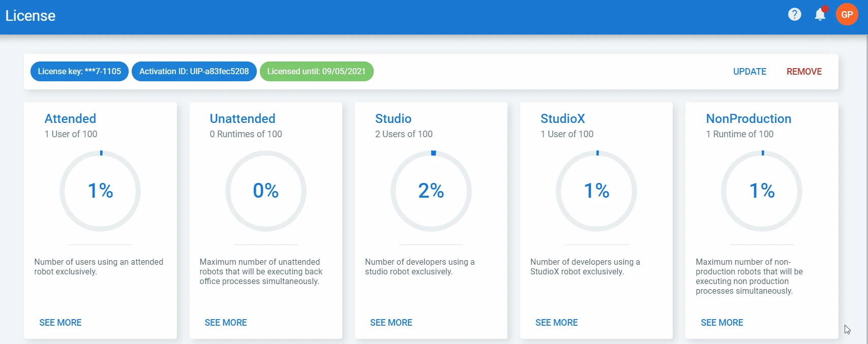Viewport: 868px width, 344px height.
Task: Click the Activation ID chip
Action: coord(194,71)
